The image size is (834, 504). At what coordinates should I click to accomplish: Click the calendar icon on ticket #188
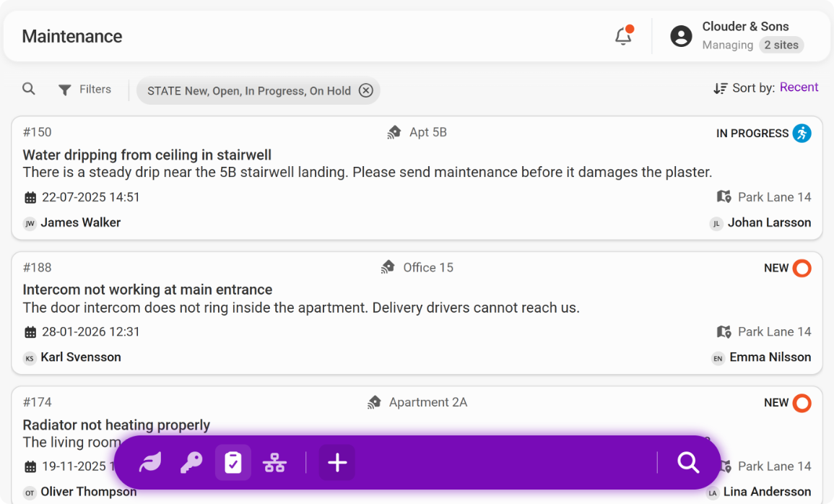pyautogui.click(x=30, y=331)
